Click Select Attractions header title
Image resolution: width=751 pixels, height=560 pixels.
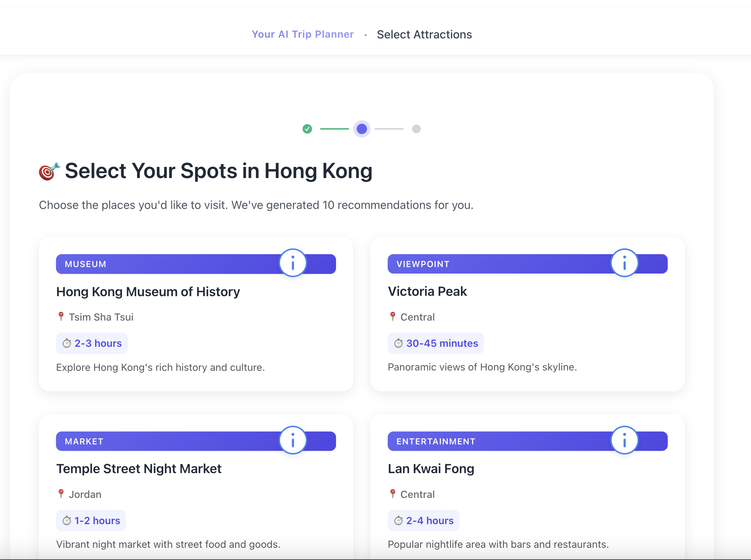pos(424,34)
